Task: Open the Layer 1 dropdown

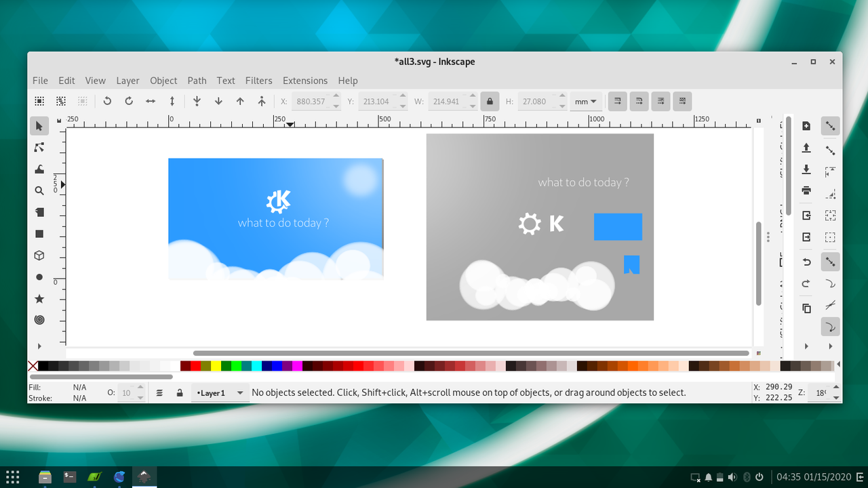Action: (220, 392)
